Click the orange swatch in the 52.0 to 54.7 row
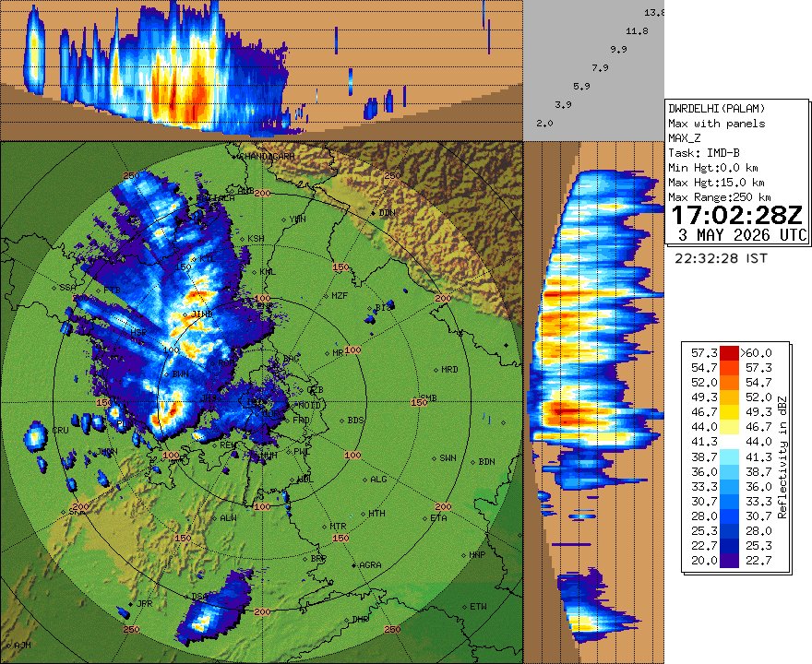This screenshot has width=812, height=664. tap(729, 383)
